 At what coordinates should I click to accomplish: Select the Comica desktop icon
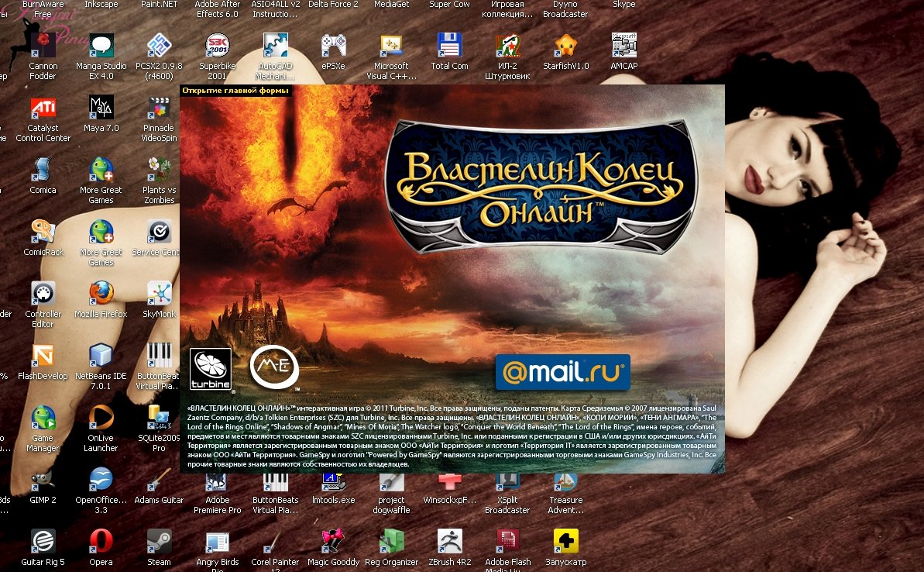43,169
